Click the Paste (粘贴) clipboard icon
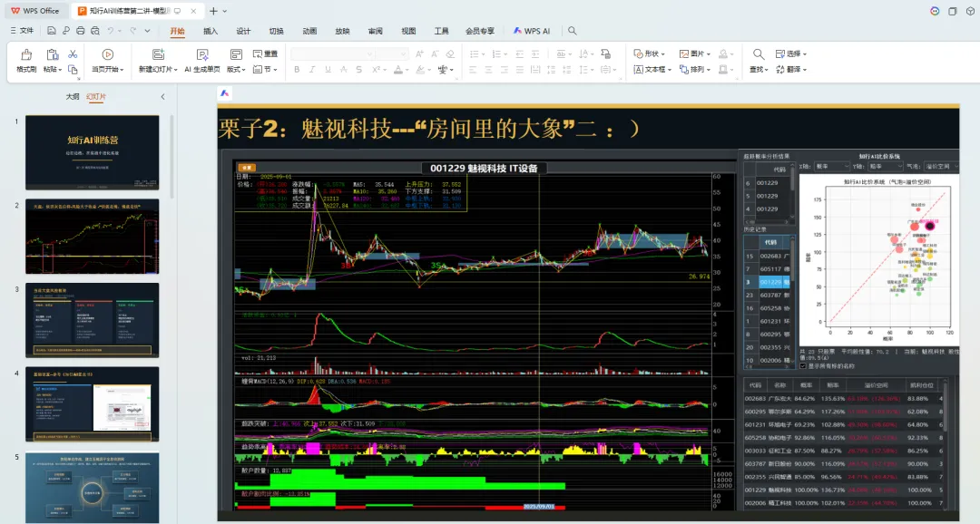 click(x=53, y=55)
